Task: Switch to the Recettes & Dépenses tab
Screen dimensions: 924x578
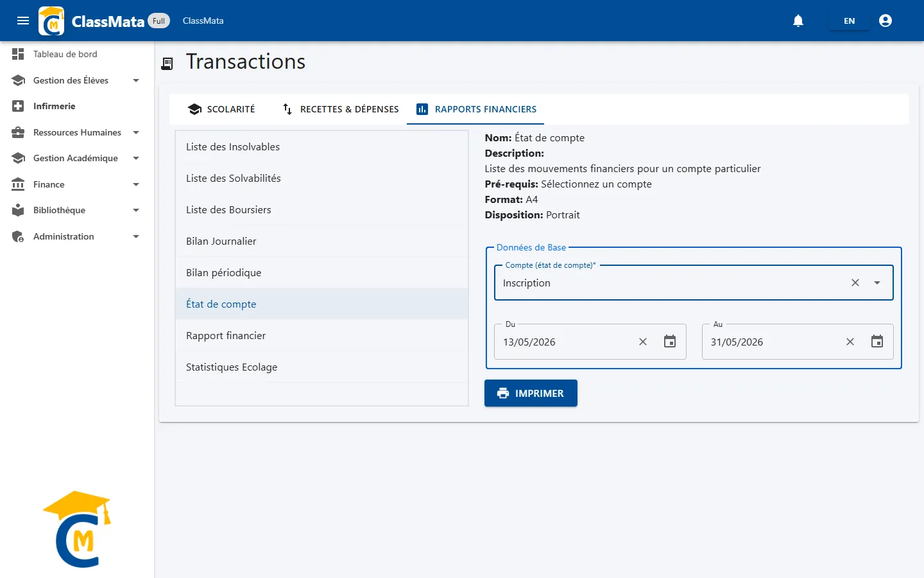Action: pyautogui.click(x=340, y=109)
